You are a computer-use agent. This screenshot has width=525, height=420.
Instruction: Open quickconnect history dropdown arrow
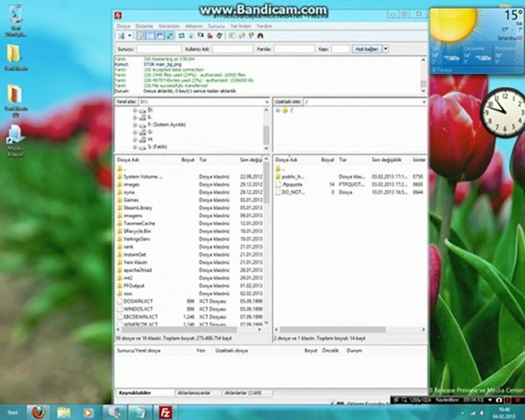tap(386, 49)
